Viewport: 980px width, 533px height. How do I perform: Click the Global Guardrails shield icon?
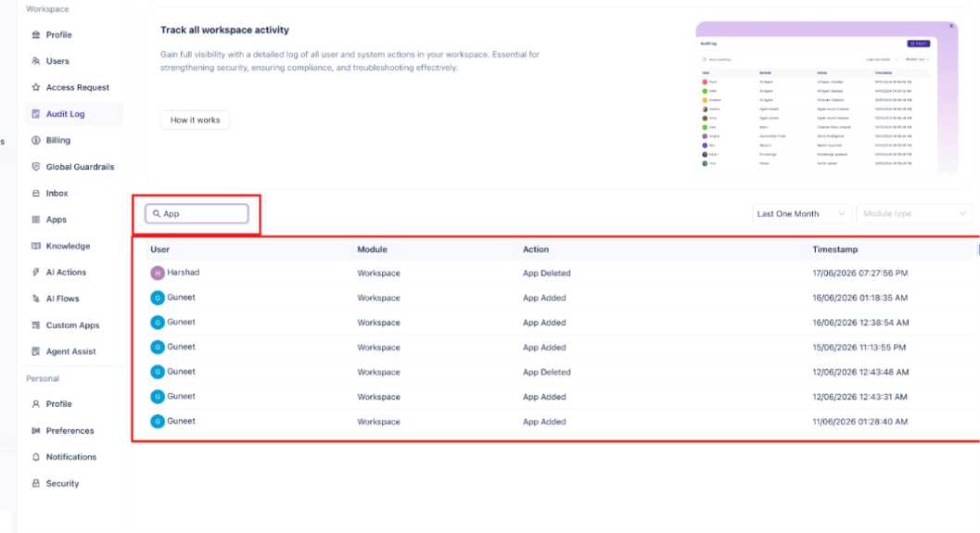tap(35, 167)
